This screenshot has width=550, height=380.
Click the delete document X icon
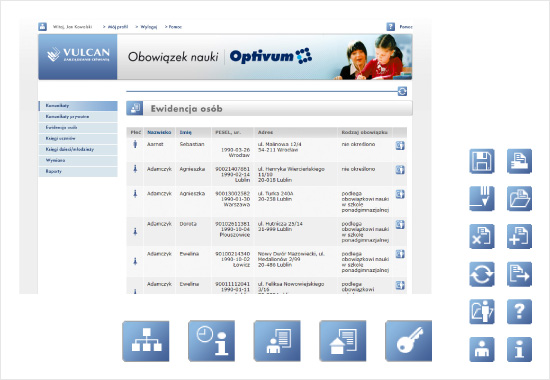tap(482, 236)
